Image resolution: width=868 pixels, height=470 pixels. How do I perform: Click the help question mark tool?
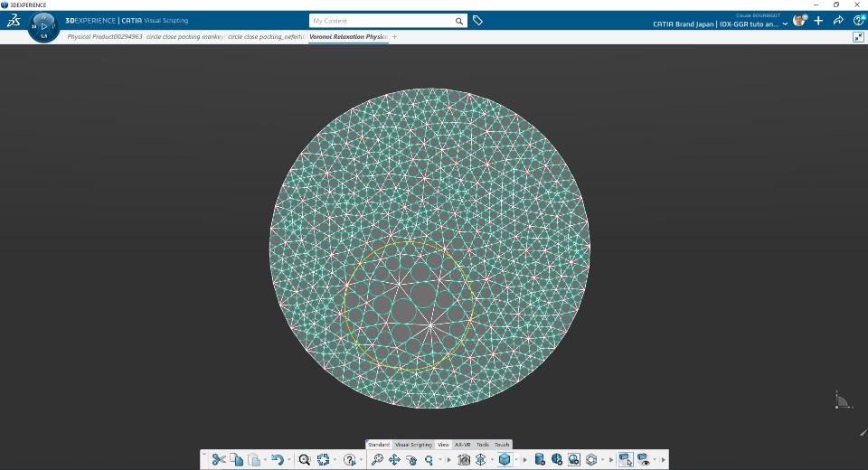click(x=349, y=459)
